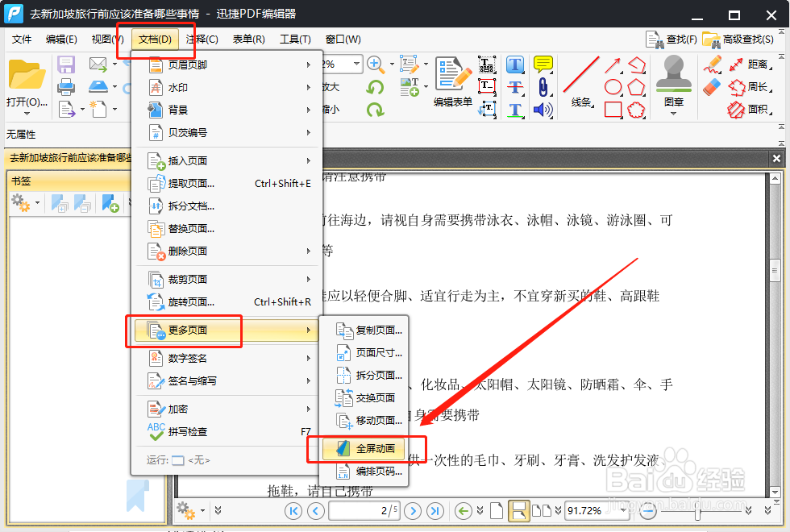Select 拼写检查 menu item
790x532 pixels.
227,432
